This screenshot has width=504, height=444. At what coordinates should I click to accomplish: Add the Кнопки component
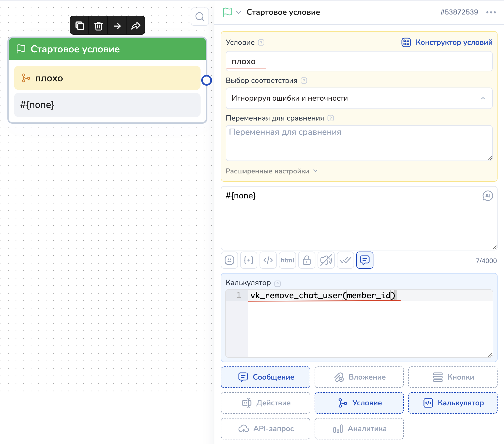click(x=453, y=377)
